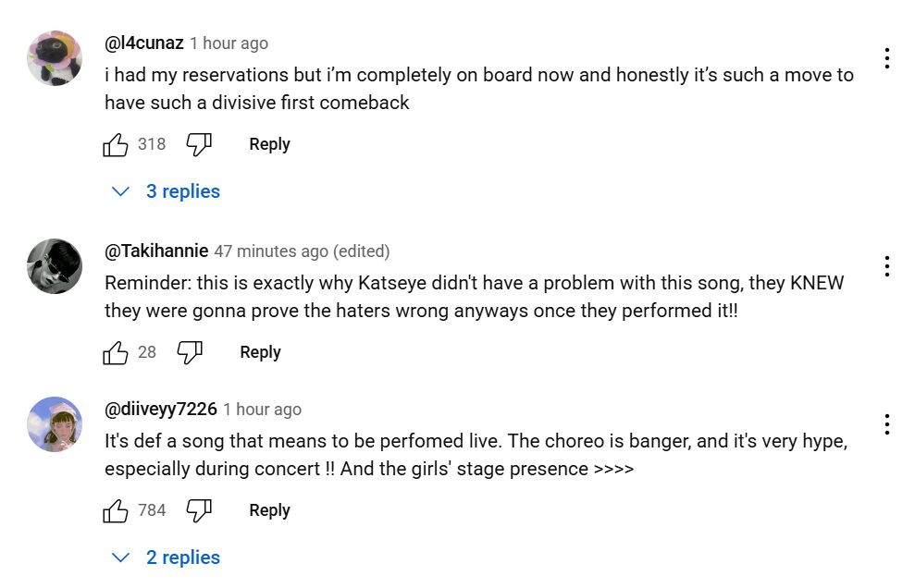Open options menu for @l4cunaz's comment
Screen dimensions: 915x588
coord(887,58)
